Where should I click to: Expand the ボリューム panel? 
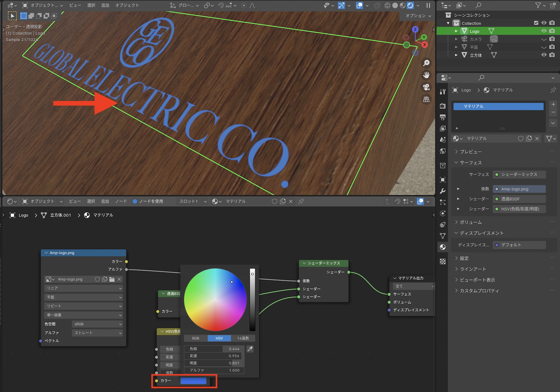click(470, 222)
